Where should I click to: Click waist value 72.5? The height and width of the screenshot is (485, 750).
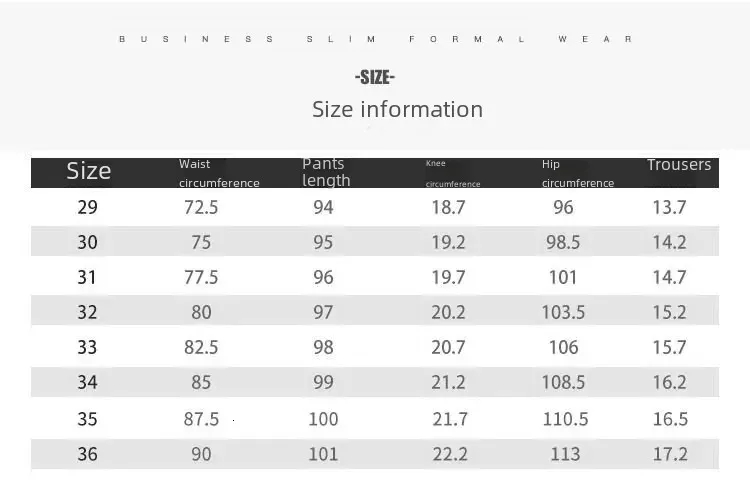click(201, 207)
